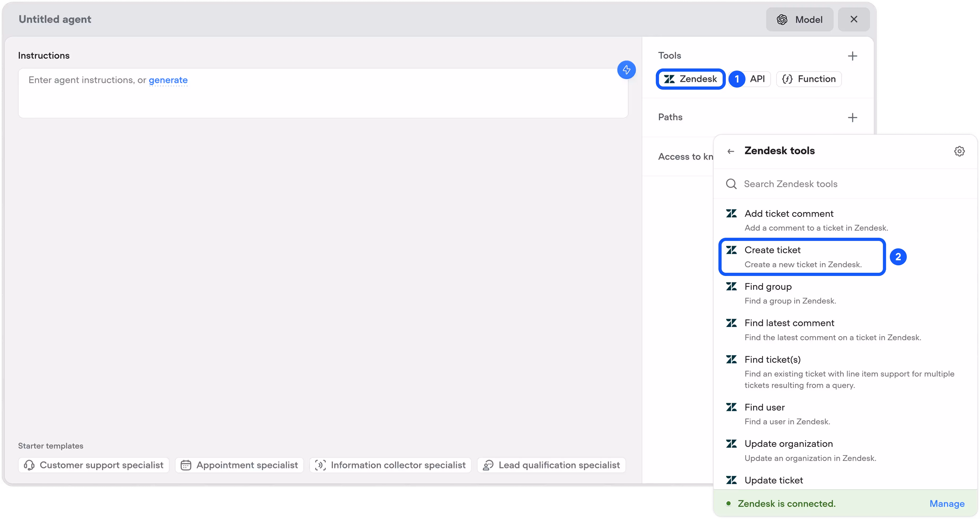This screenshot has height=519, width=980.
Task: Focus the Search Zendesk tools field
Action: 837,184
